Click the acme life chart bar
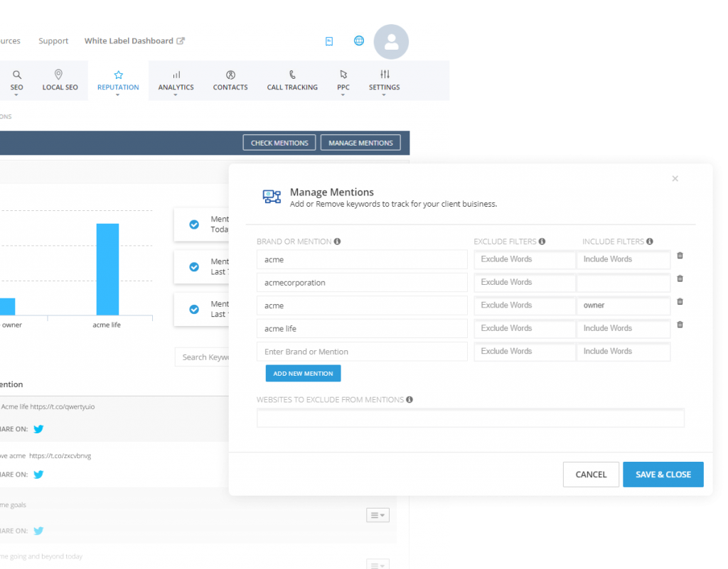This screenshot has height=569, width=728. coord(108,269)
